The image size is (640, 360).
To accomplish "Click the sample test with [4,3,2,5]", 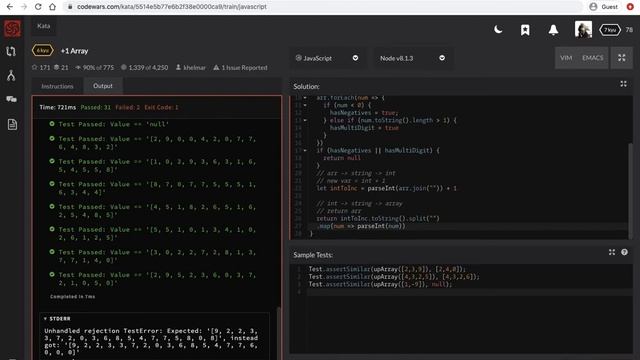I will click(x=394, y=277).
